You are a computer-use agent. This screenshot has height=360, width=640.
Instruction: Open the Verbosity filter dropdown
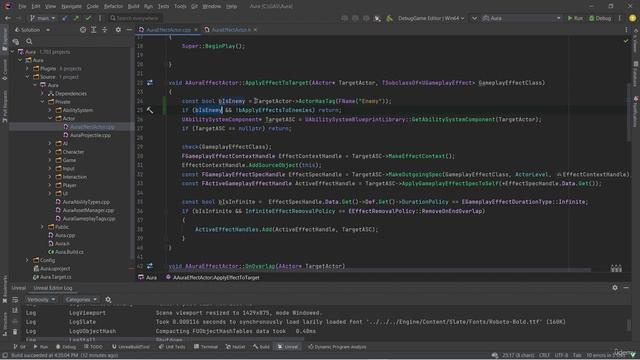click(41, 300)
